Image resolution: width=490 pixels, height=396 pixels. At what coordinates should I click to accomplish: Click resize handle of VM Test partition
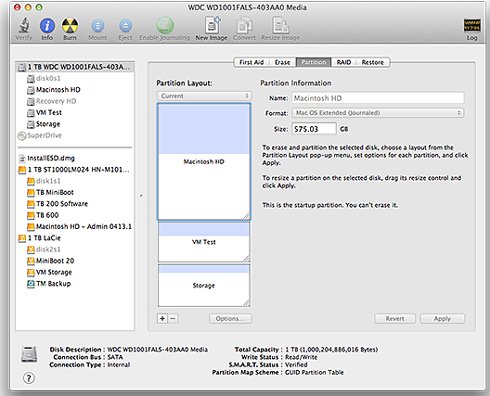246,258
